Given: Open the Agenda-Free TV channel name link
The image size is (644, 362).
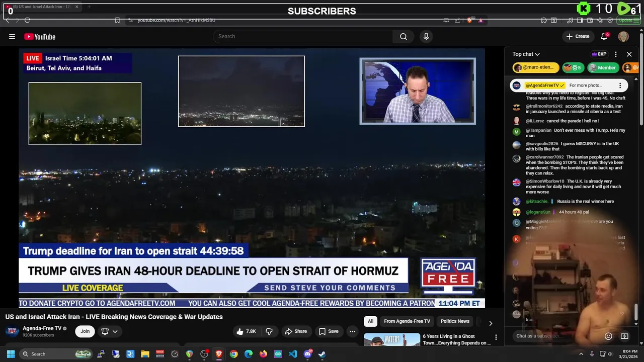Looking at the screenshot, I should [42, 328].
